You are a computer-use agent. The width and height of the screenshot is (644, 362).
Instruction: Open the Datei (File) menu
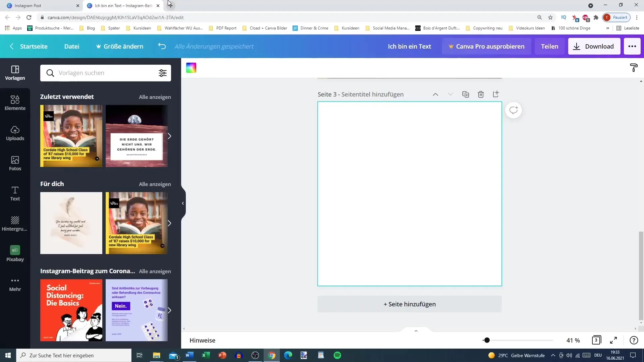click(72, 46)
